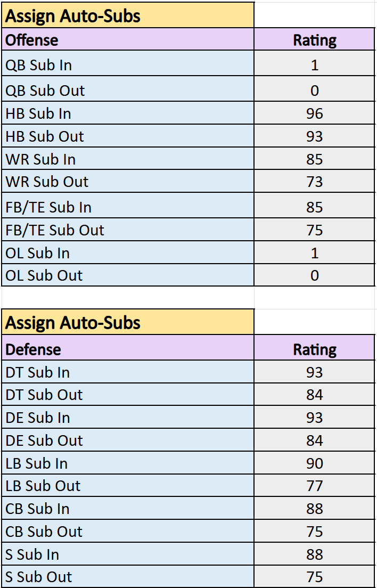
Task: Select the HB Sub In rating cell
Action: [314, 114]
